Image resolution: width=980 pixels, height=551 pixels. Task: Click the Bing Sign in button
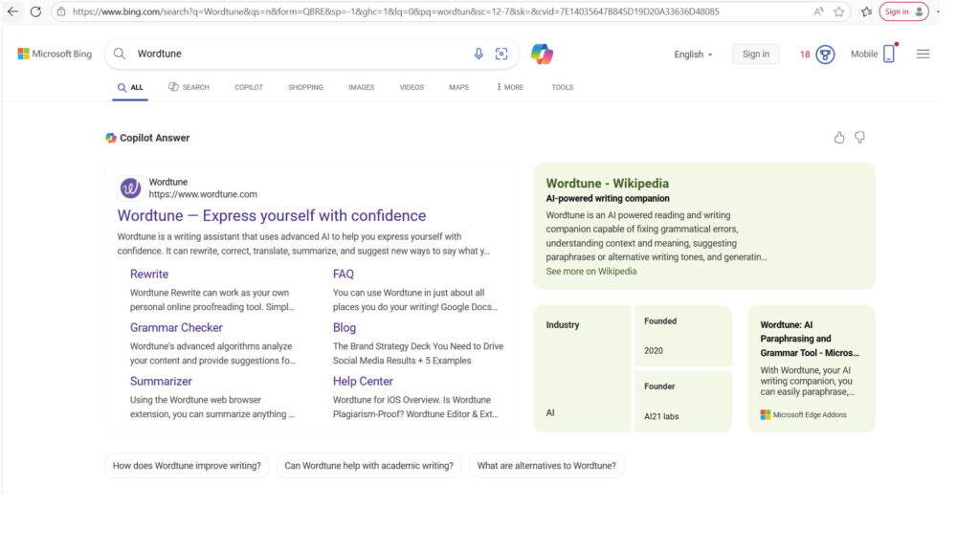click(x=756, y=54)
